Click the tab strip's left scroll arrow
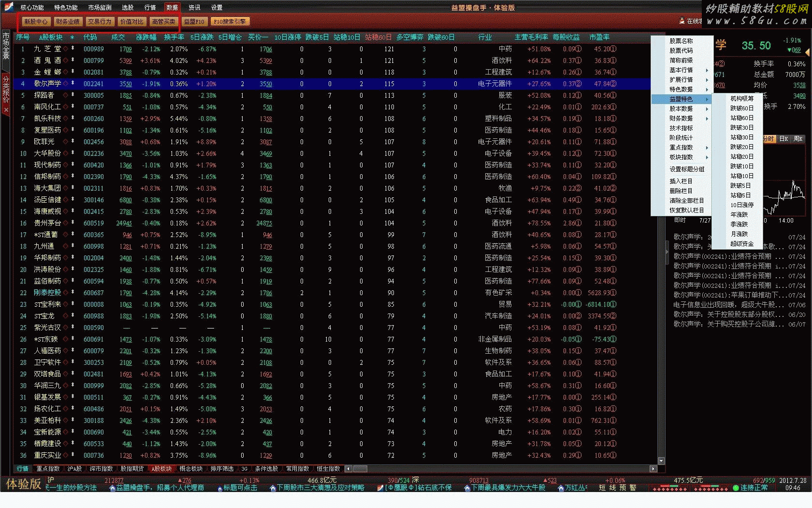The image size is (812, 508). pyautogui.click(x=348, y=469)
